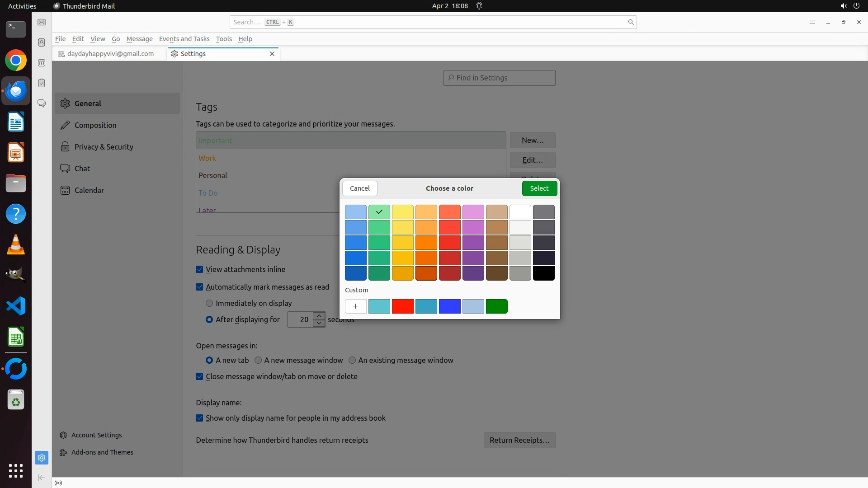Open the Address Book space icon
This screenshot has width=868, height=488.
point(42,42)
